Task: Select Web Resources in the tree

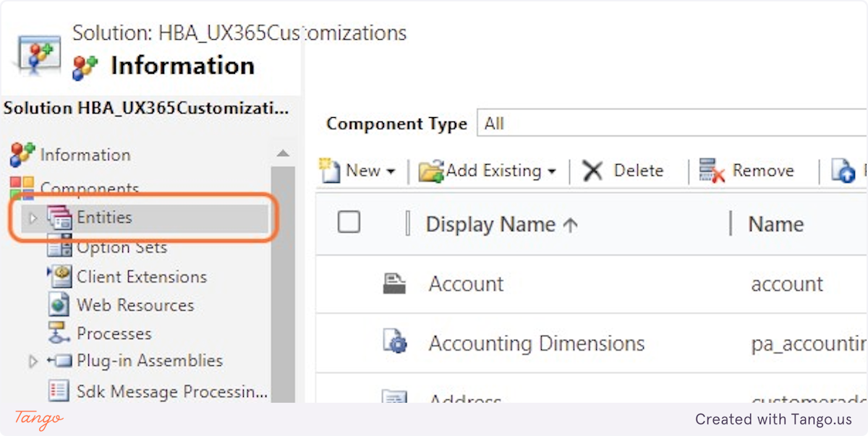Action: 135,305
